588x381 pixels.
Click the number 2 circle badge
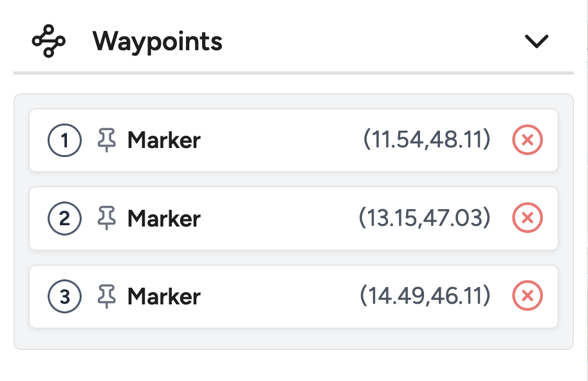pyautogui.click(x=64, y=219)
